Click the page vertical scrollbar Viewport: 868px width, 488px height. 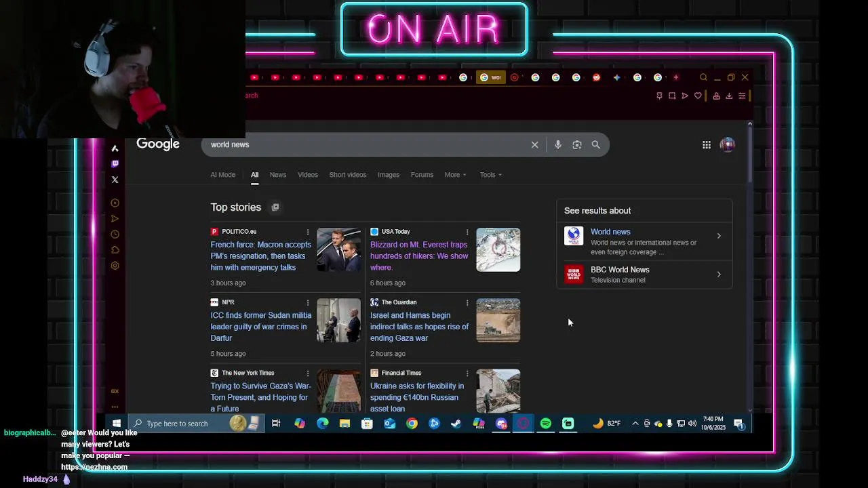(x=749, y=152)
